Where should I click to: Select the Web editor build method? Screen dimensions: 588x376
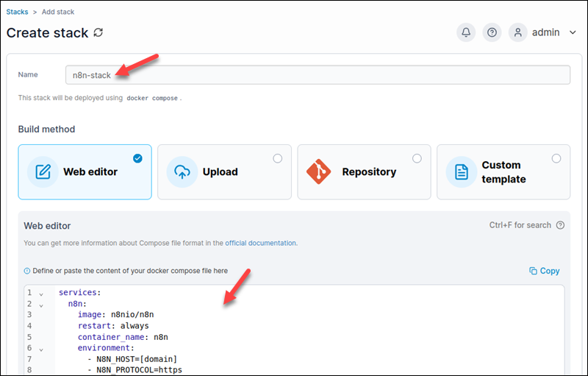[85, 172]
